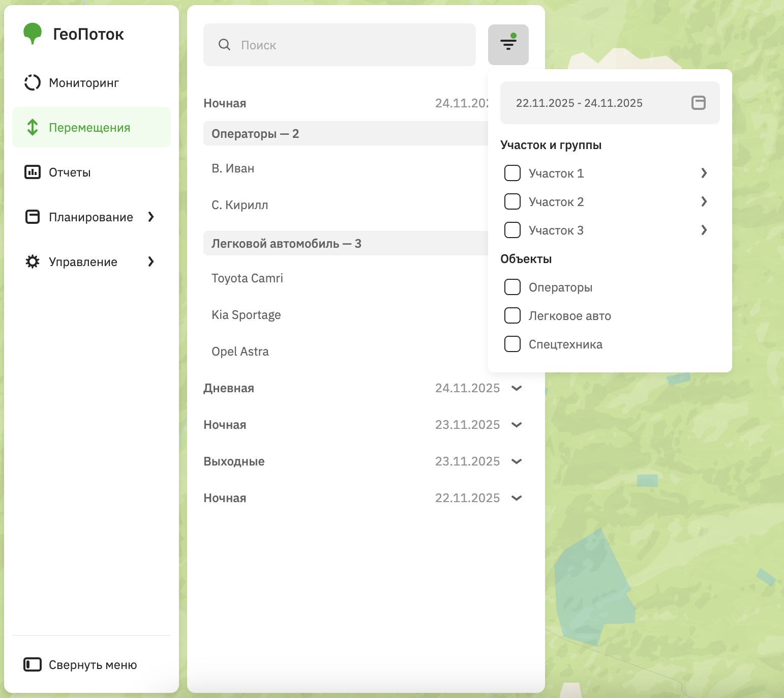
Task: Expand the Дневная 24.11.2025 shift
Action: pyautogui.click(x=517, y=388)
